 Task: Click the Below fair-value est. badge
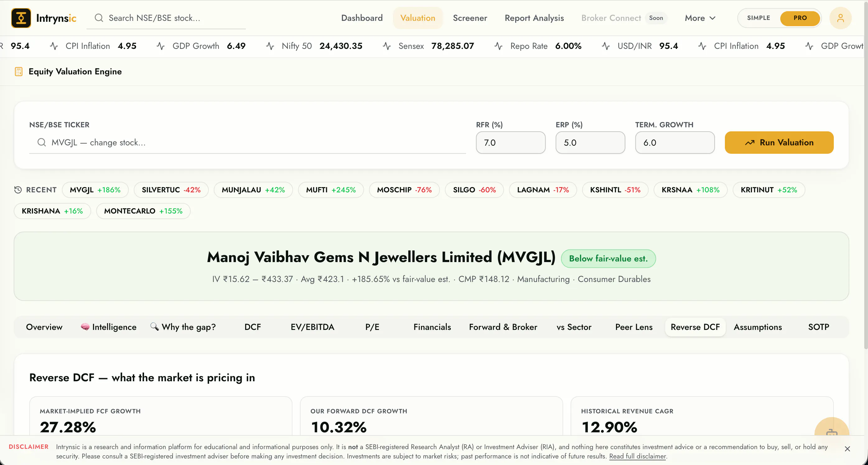[x=608, y=259]
